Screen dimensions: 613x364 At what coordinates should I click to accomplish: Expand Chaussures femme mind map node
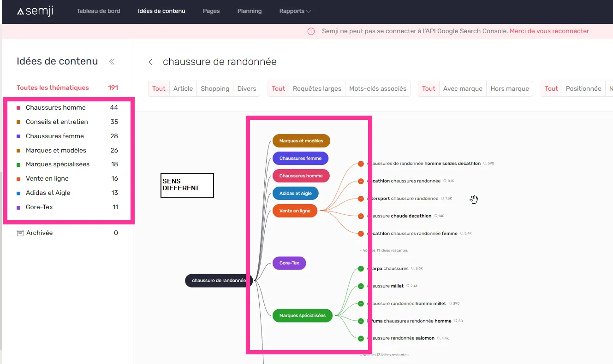(300, 158)
